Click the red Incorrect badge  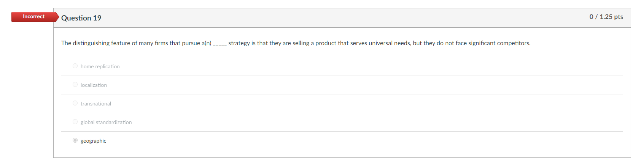pos(33,17)
